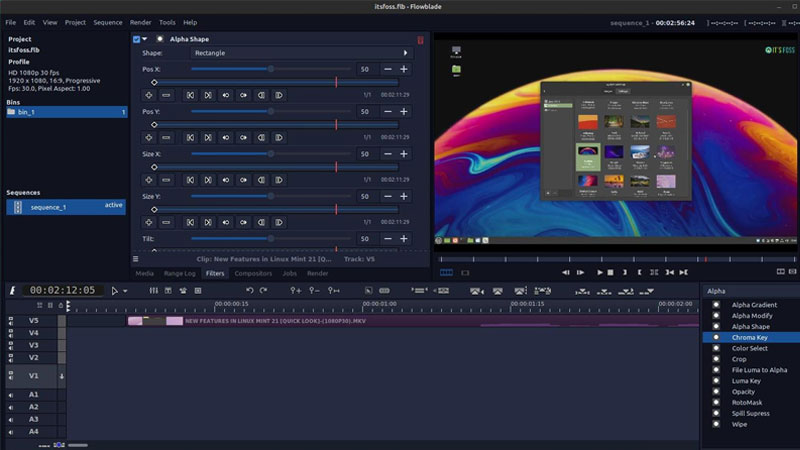Select sequence_1 in Sequences list
The height and width of the screenshot is (450, 800).
[x=66, y=207]
